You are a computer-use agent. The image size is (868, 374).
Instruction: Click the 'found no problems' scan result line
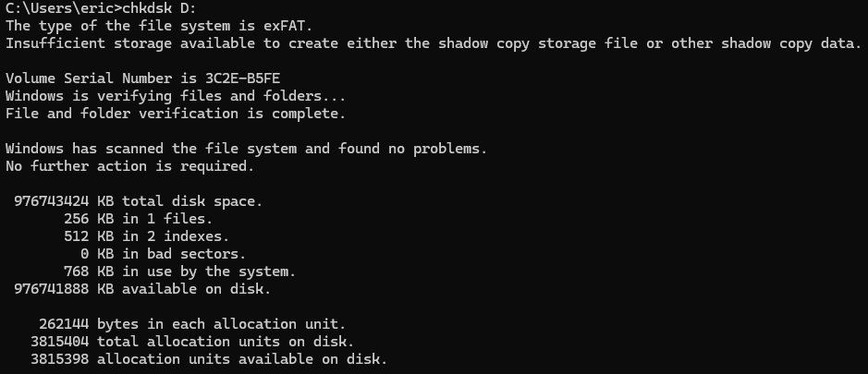[x=245, y=149]
